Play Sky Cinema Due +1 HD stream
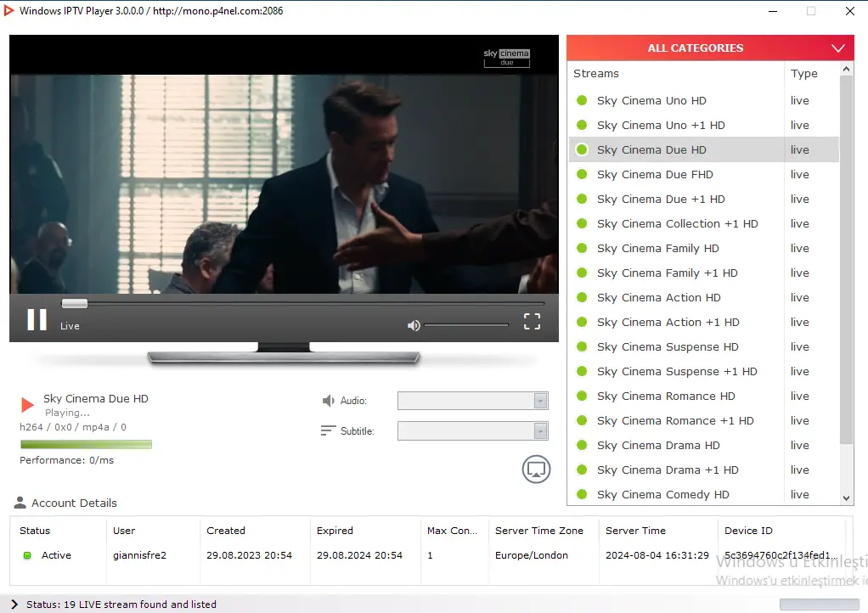This screenshot has height=613, width=868. point(704,200)
